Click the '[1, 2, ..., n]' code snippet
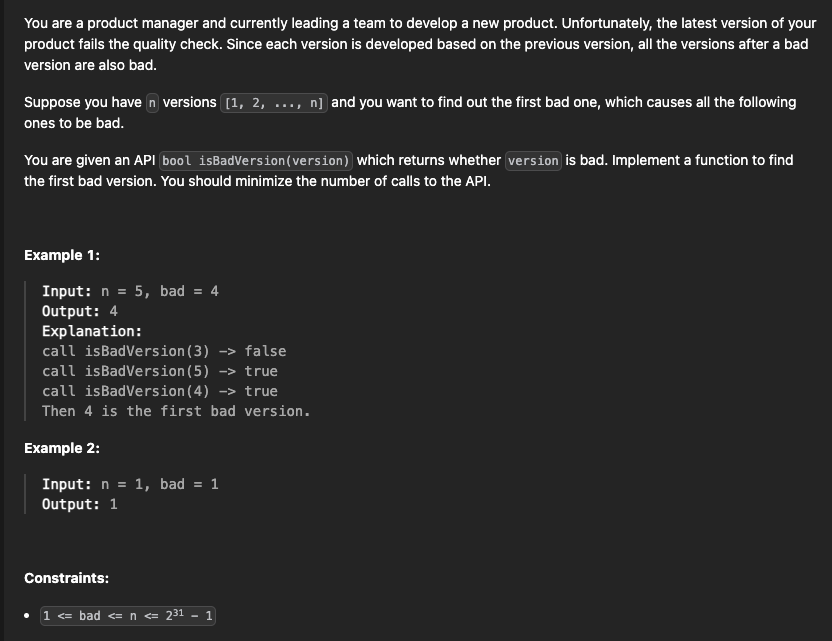Image resolution: width=832 pixels, height=641 pixels. [x=274, y=102]
